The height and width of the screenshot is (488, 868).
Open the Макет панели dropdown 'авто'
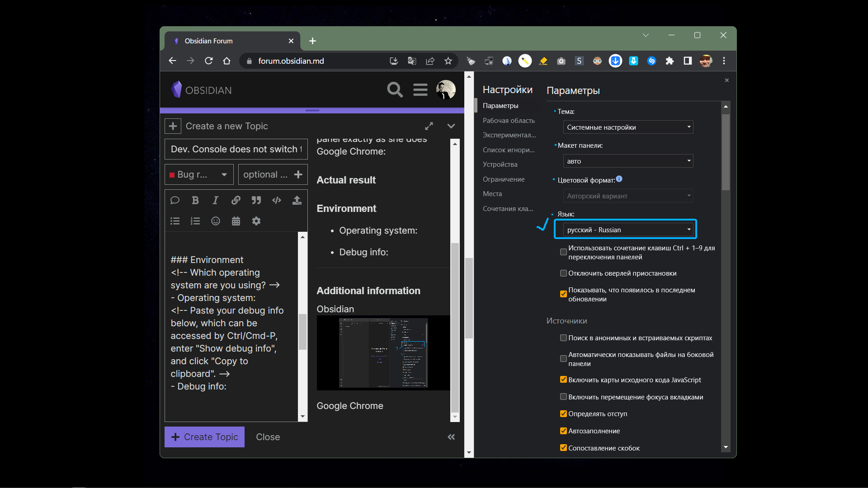point(628,161)
